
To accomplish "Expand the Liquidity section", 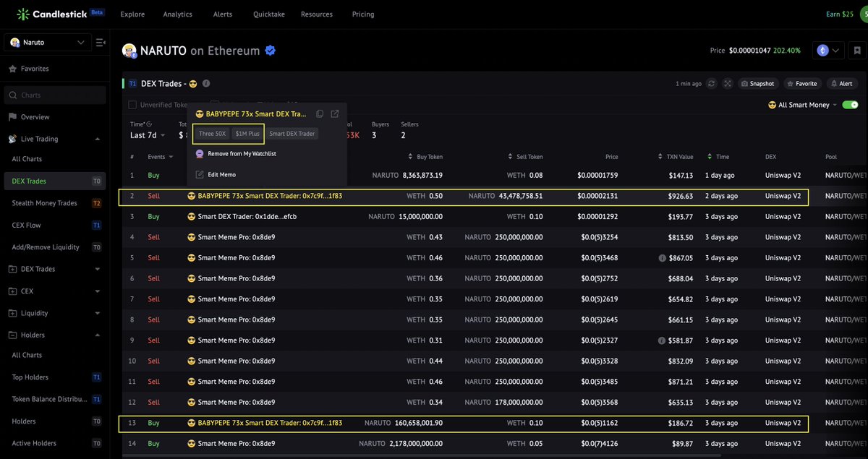I will point(97,313).
